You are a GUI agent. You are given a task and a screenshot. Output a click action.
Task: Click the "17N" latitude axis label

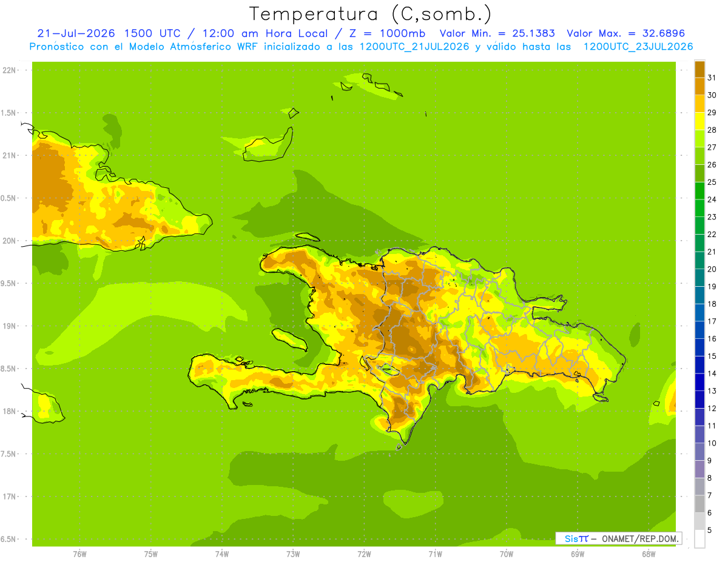coord(9,497)
